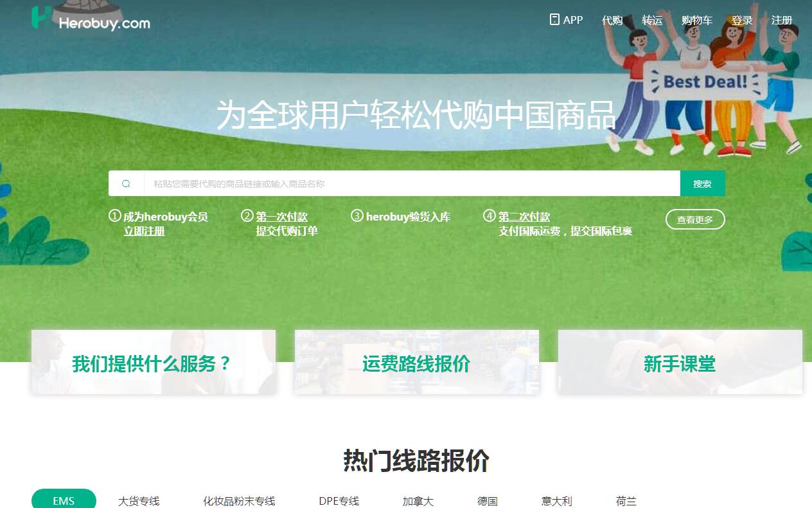Click the 查看更多 button

(694, 220)
